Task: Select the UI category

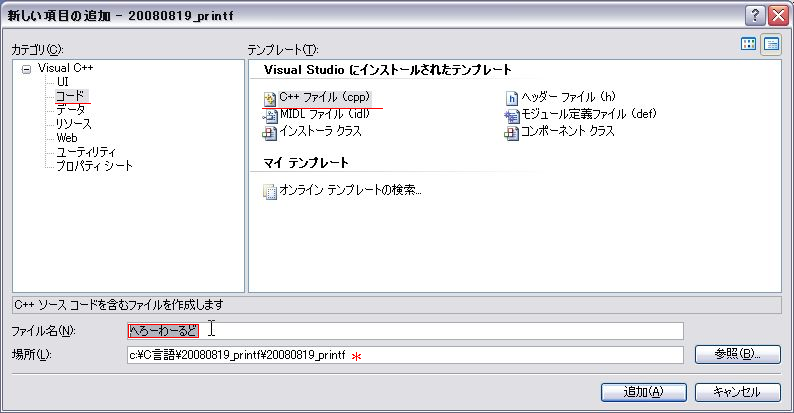Action: pyautogui.click(x=62, y=82)
